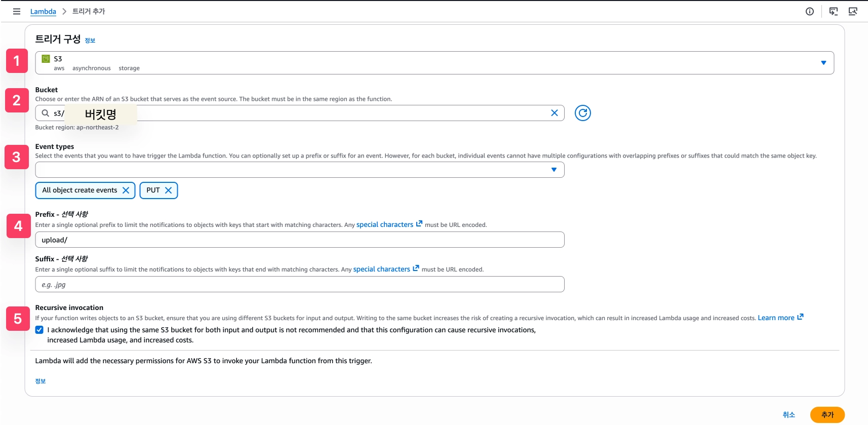
Task: Remove the All object create events tag
Action: (x=126, y=190)
